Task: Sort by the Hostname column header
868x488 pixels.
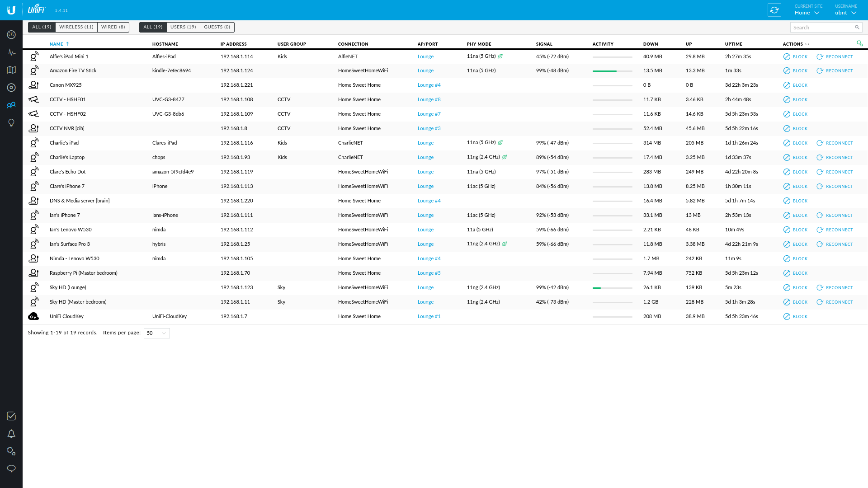Action: [x=165, y=44]
